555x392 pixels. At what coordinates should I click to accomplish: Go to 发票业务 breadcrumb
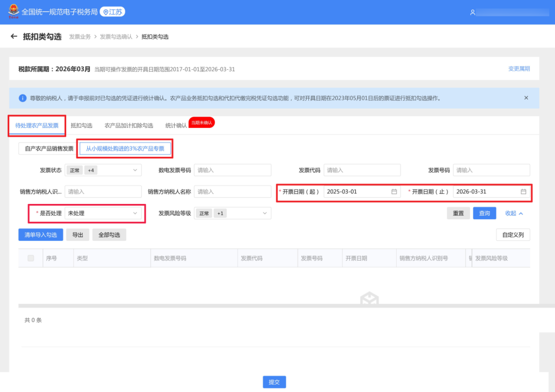coord(80,37)
